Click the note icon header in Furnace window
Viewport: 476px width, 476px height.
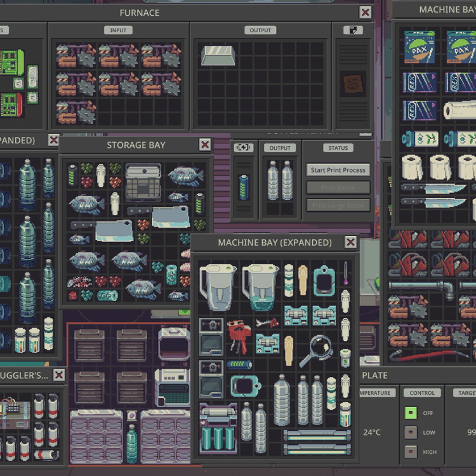coord(353,30)
